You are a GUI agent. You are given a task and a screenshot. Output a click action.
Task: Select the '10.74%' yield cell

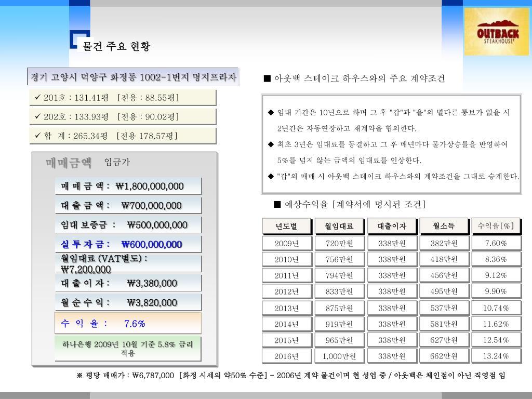coord(496,308)
